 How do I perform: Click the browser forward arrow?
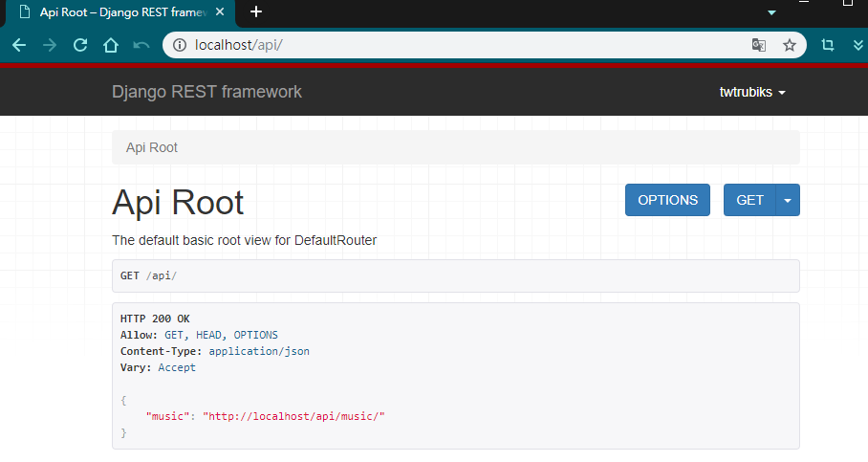[50, 45]
